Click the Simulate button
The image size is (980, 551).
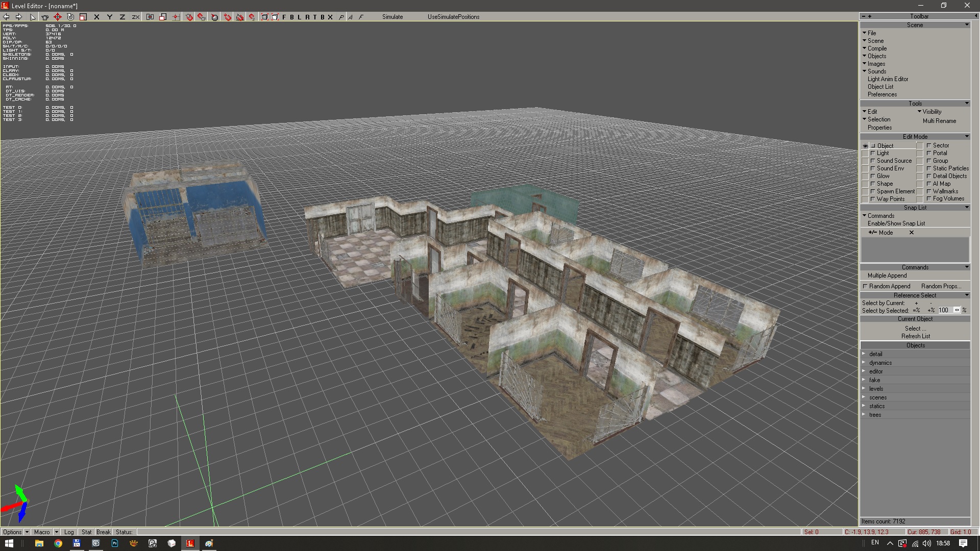point(393,17)
